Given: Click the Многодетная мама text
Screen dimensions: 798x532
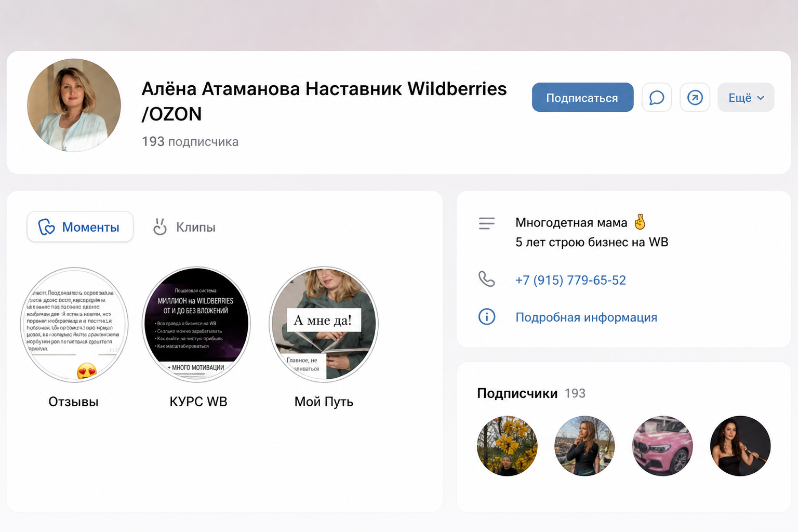Looking at the screenshot, I should (571, 222).
